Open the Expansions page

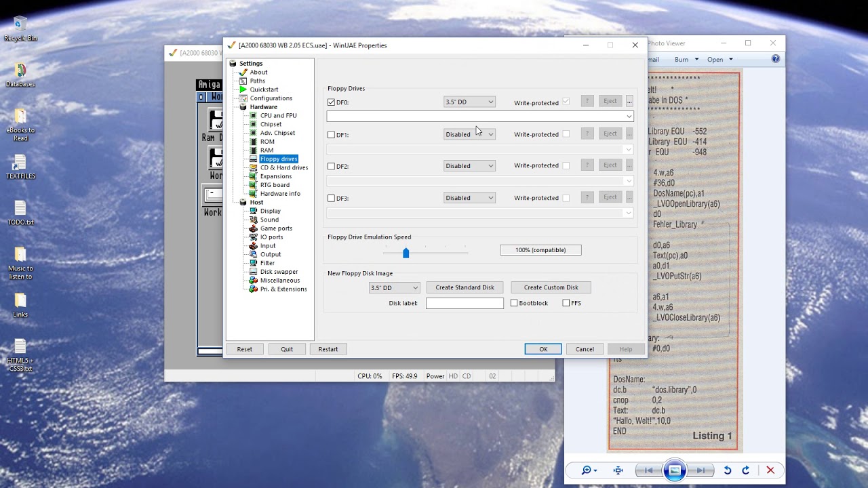[x=276, y=176]
